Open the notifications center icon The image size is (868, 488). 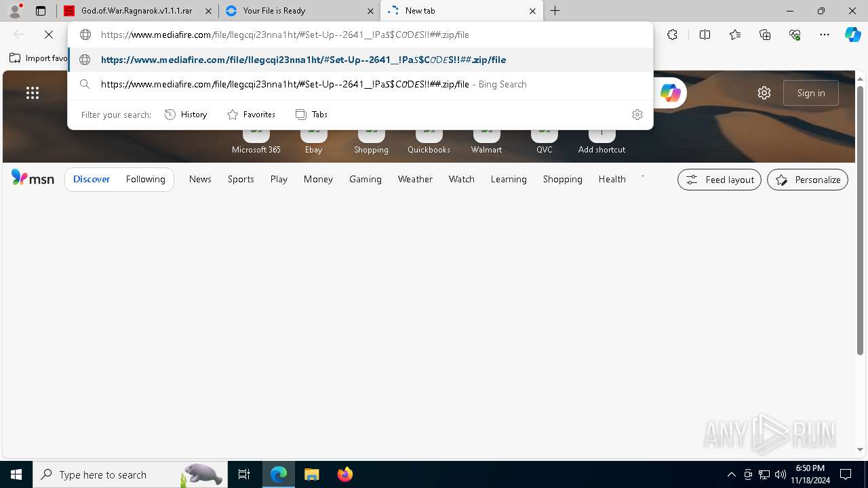[846, 474]
